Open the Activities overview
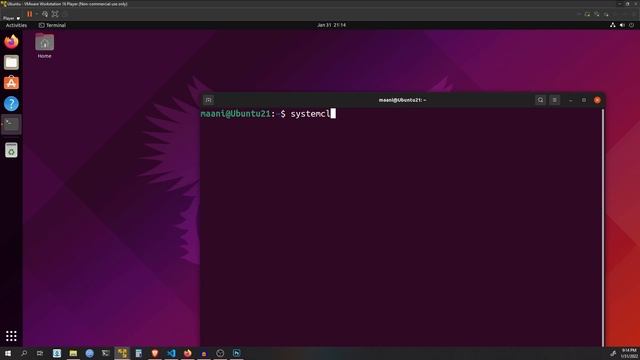Screen dimensions: 640x360 click(16, 25)
